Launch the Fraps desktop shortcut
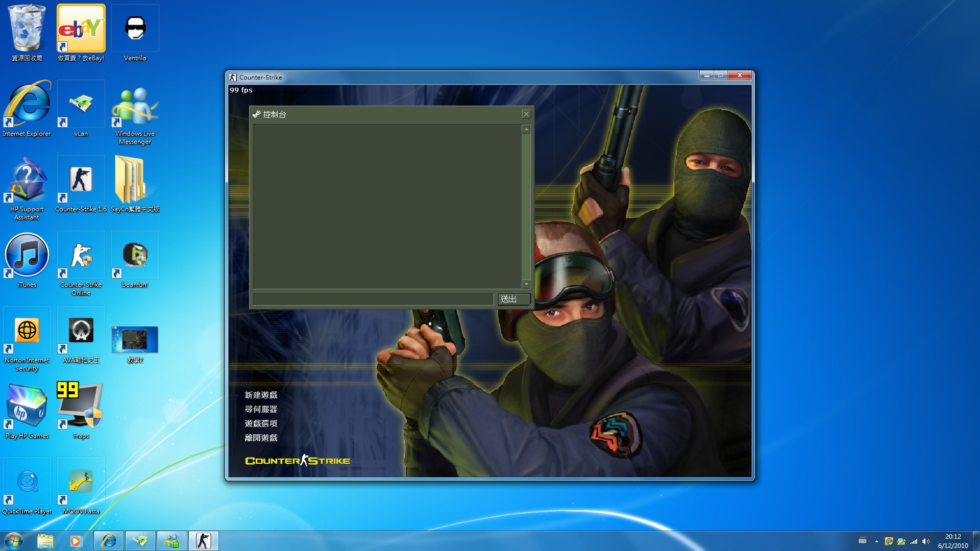980x551 pixels. [81, 406]
